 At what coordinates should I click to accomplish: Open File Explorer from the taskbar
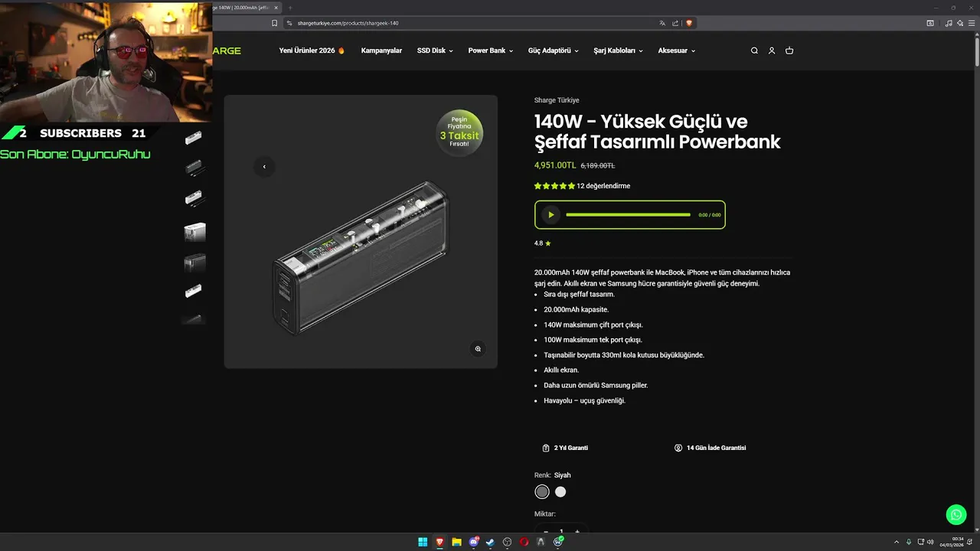point(456,542)
